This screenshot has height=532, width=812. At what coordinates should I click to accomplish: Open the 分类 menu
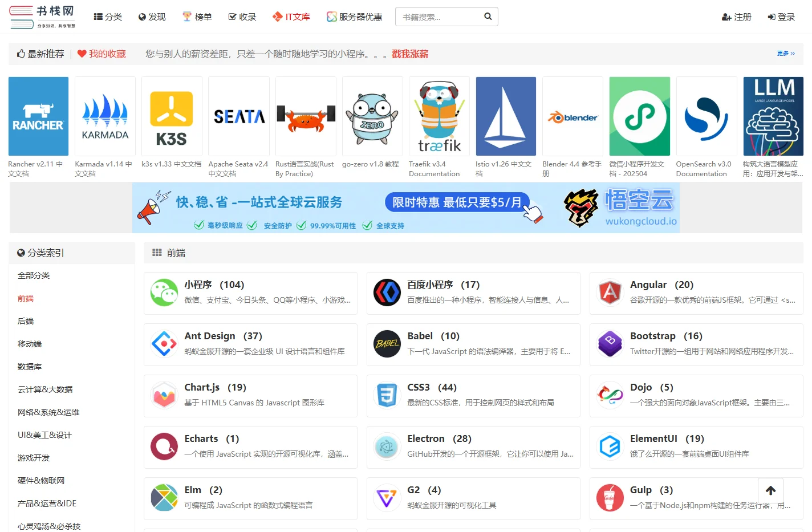pyautogui.click(x=108, y=17)
